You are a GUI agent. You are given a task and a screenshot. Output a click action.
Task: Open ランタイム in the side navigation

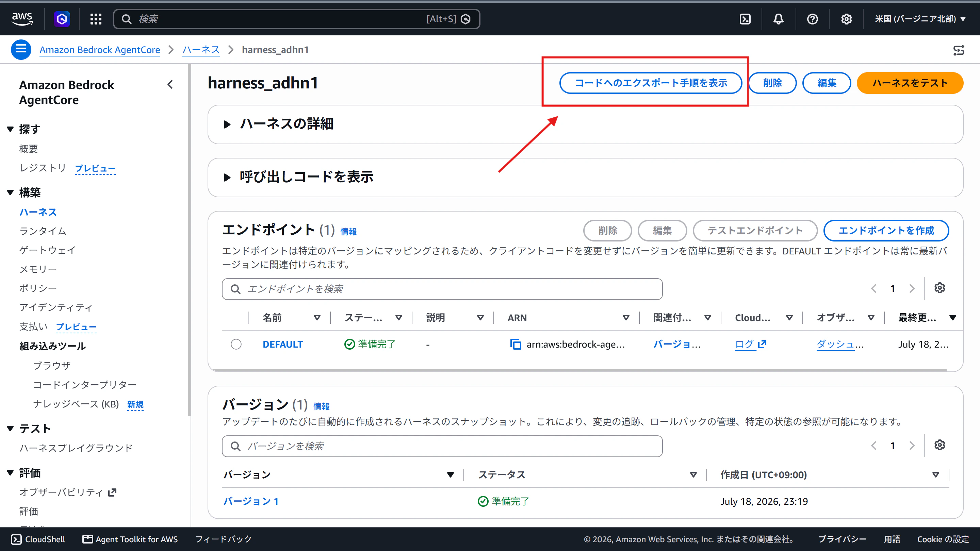(x=43, y=231)
